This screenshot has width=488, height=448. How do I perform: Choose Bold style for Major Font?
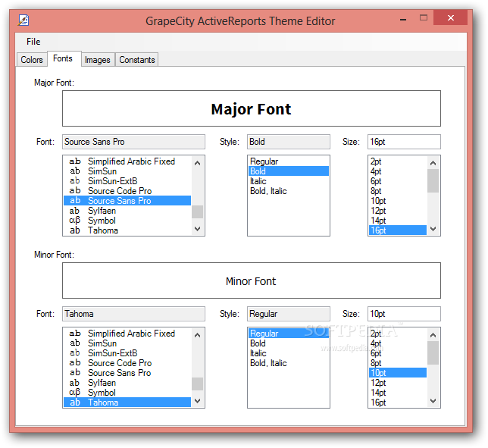pyautogui.click(x=289, y=171)
